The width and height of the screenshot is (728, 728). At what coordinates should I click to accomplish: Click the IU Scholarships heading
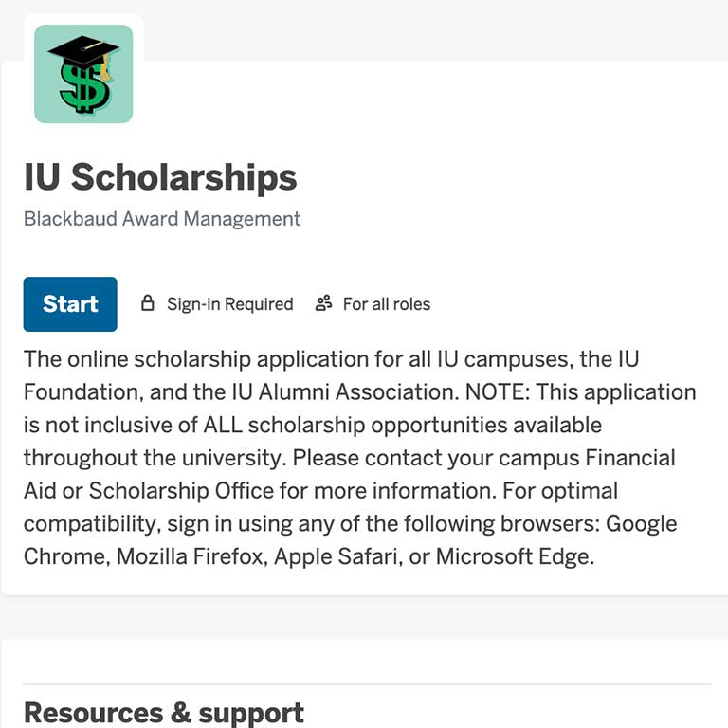(160, 177)
